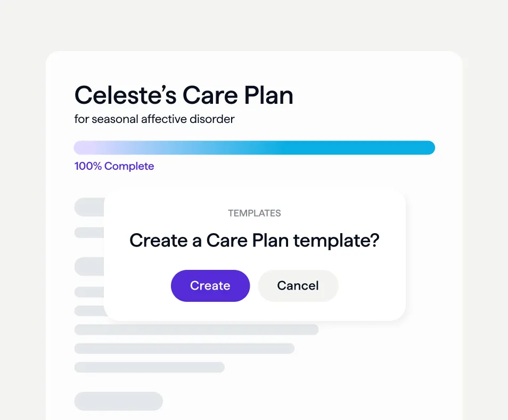Select the second placeholder line under the dialog
Screen dimensions: 508x420
pyautogui.click(x=184, y=348)
